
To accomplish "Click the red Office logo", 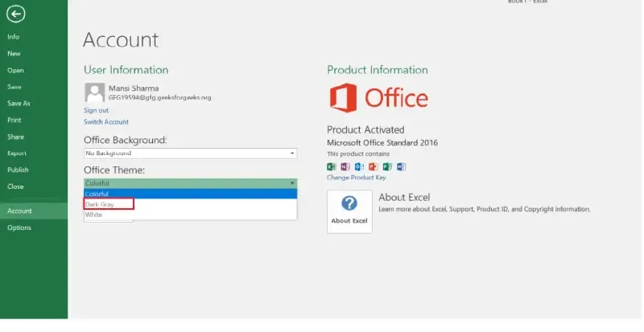I will [x=378, y=98].
